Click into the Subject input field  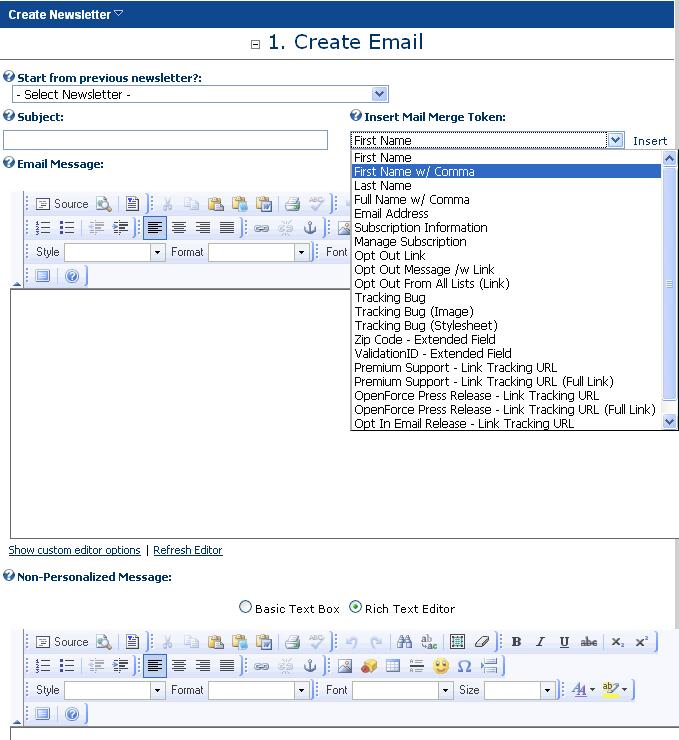[x=165, y=140]
